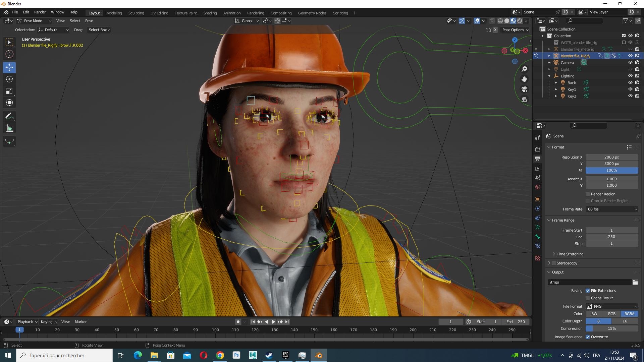Select the Move tool
This screenshot has height=362, width=644.
click(9, 67)
